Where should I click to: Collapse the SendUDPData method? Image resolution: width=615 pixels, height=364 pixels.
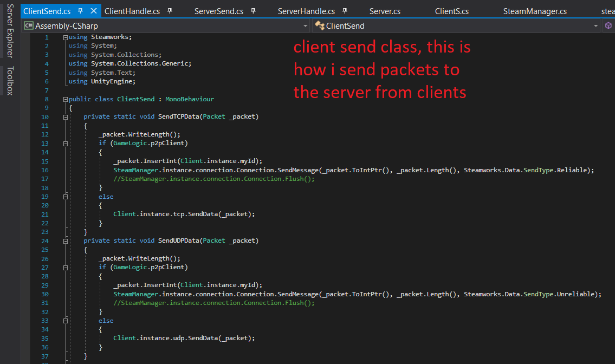point(65,240)
